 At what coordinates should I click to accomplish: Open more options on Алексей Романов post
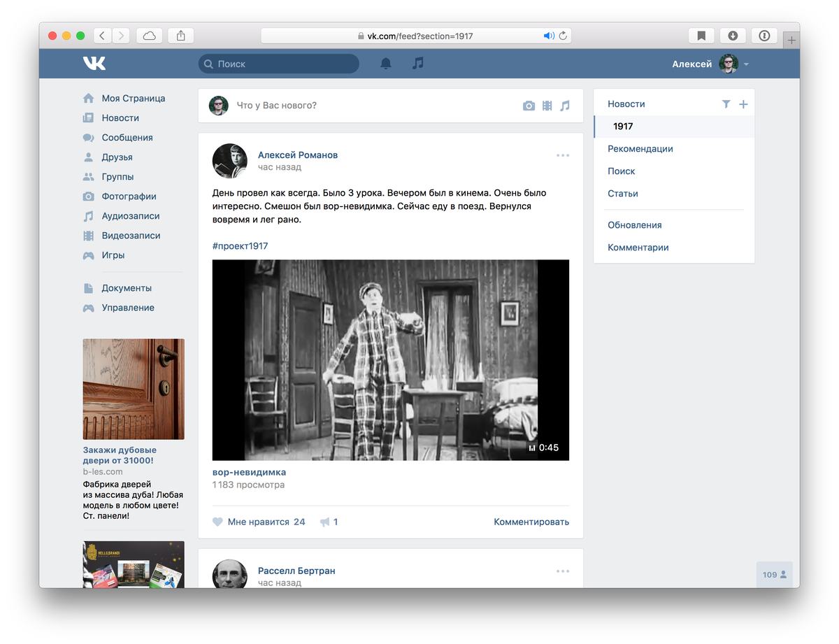click(563, 155)
